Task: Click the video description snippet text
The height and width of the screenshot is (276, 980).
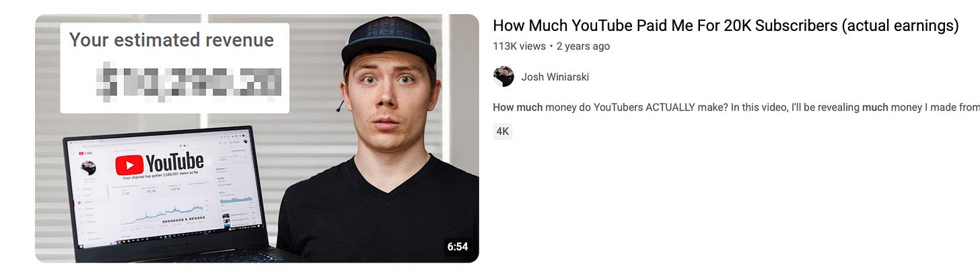Action: coord(736,107)
